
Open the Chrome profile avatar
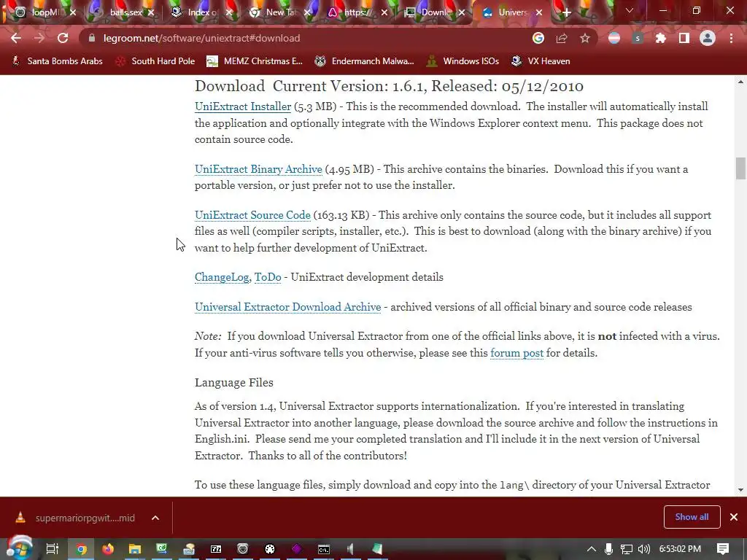(708, 38)
